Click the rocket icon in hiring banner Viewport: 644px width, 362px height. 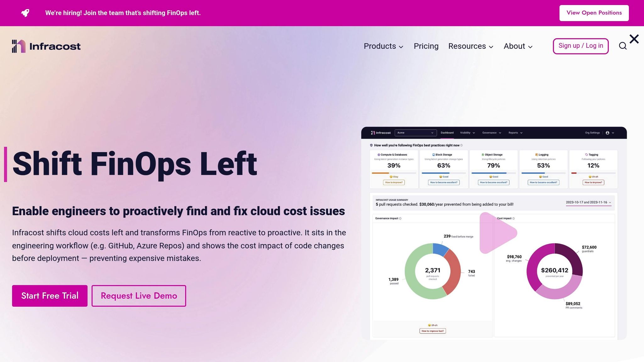[25, 13]
